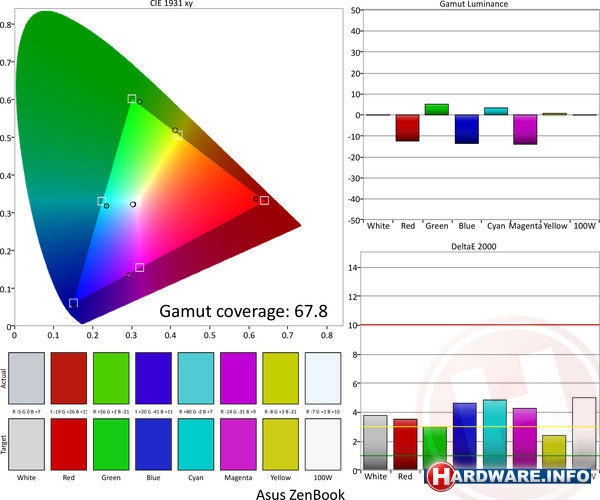
Task: Click the 'Gamut Luminance' chart title
Action: tap(474, 4)
